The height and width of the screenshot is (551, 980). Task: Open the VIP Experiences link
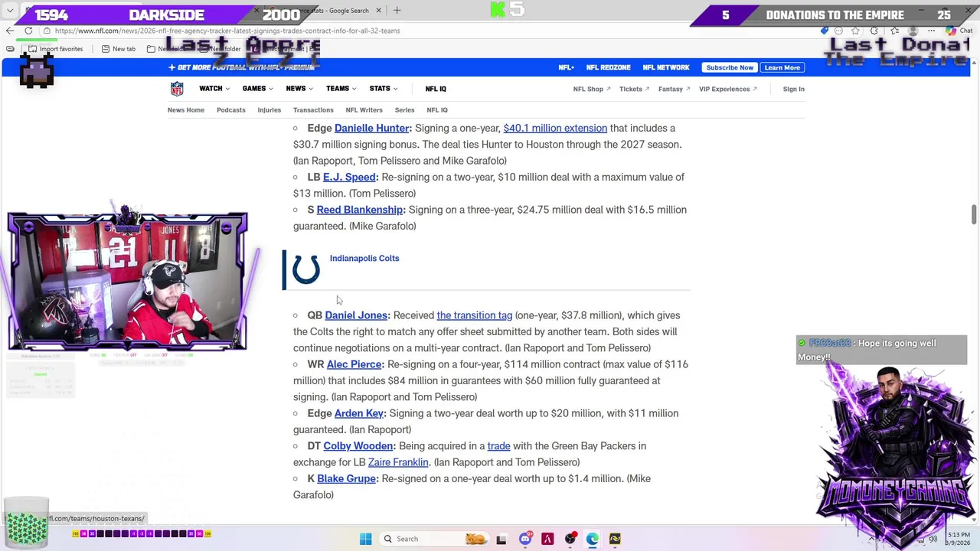[x=727, y=89]
